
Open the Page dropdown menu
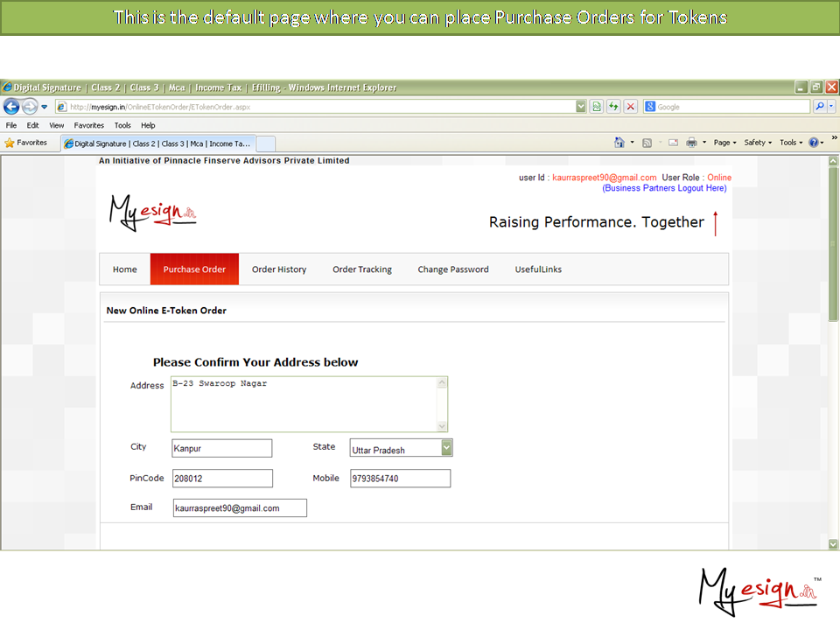[x=724, y=143]
